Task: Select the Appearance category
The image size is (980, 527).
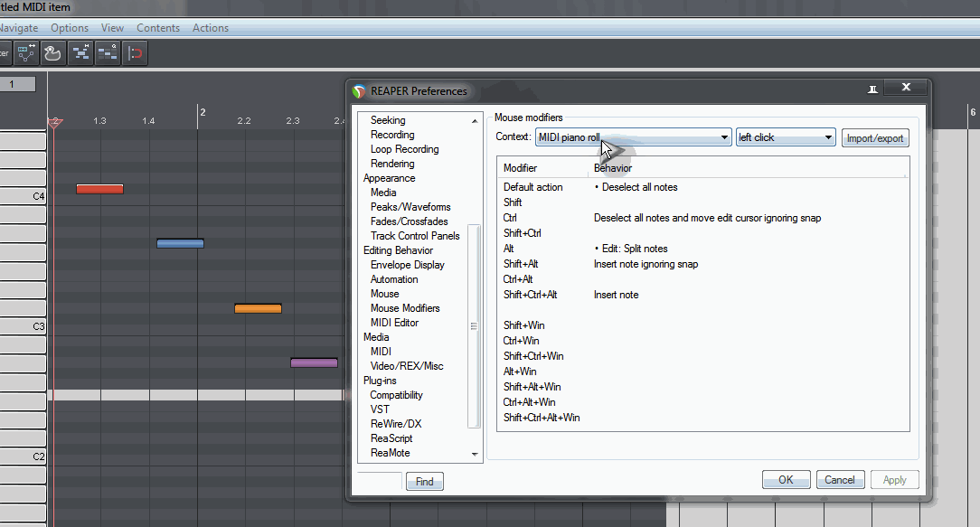Action: 390,177
